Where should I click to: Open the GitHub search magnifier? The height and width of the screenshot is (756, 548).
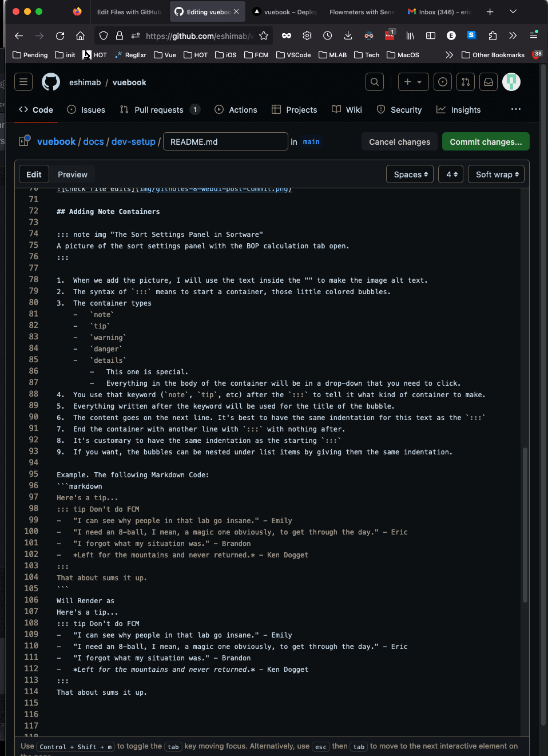(x=375, y=82)
